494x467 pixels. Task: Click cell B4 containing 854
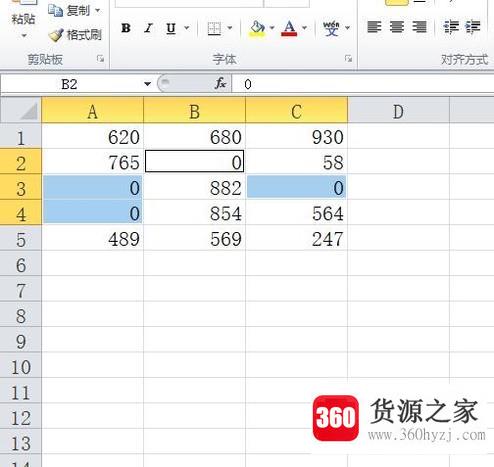pos(195,213)
